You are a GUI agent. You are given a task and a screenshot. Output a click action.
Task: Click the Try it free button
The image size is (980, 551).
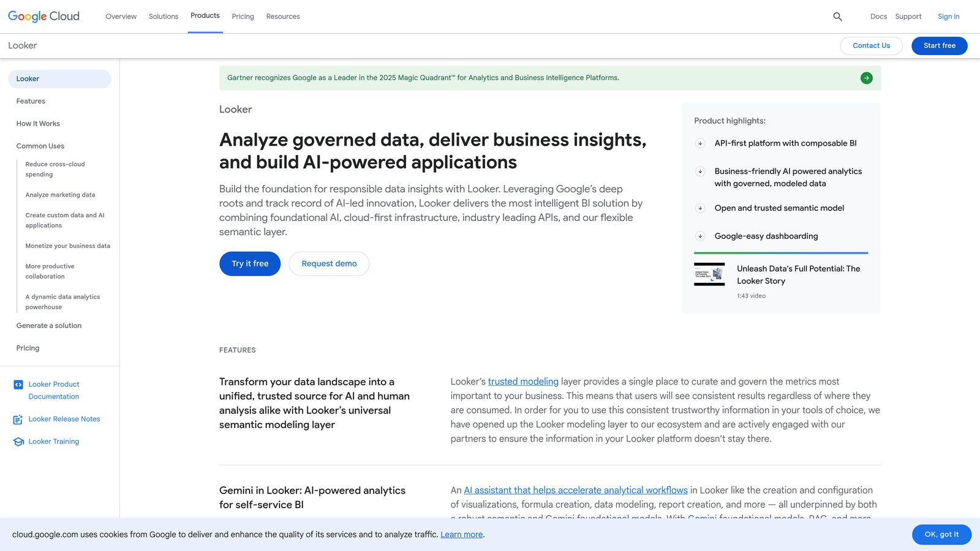[250, 264]
